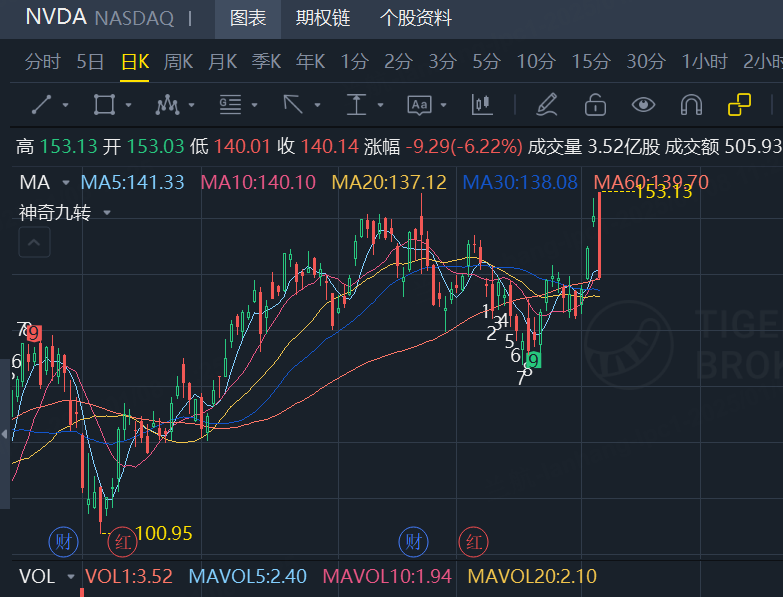
Task: Click the left red 红 dividend marker
Action: coord(122,542)
